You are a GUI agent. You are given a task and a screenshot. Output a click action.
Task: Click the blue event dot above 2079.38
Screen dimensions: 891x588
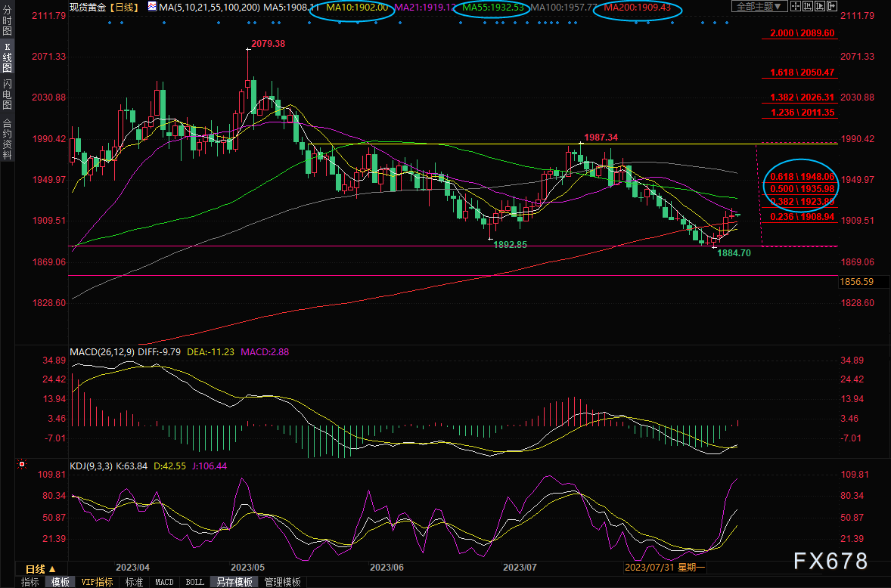click(249, 22)
